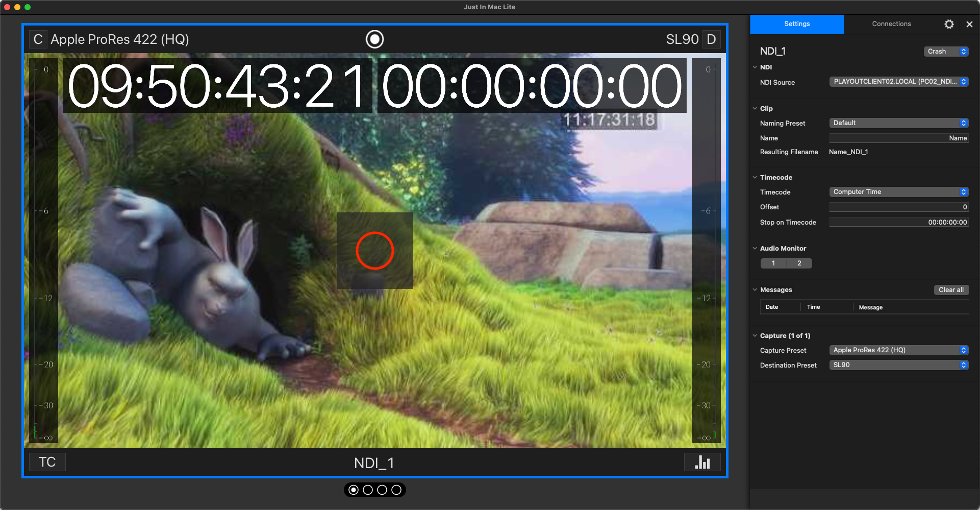Toggle audio monitor channel 2
Viewport: 980px width, 510px height.
[x=799, y=263]
